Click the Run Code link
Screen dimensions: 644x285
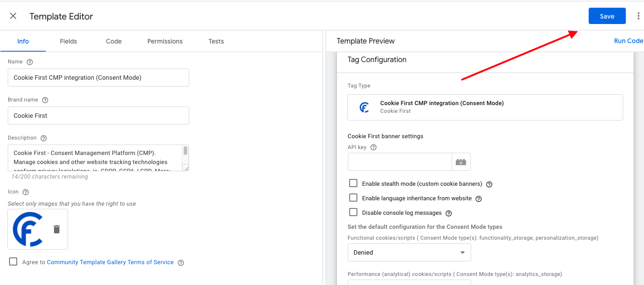pyautogui.click(x=629, y=41)
